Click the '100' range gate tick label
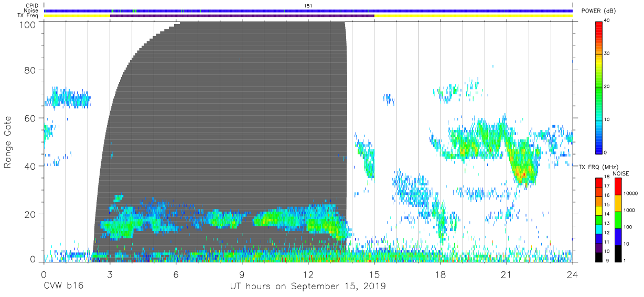 tap(28, 24)
